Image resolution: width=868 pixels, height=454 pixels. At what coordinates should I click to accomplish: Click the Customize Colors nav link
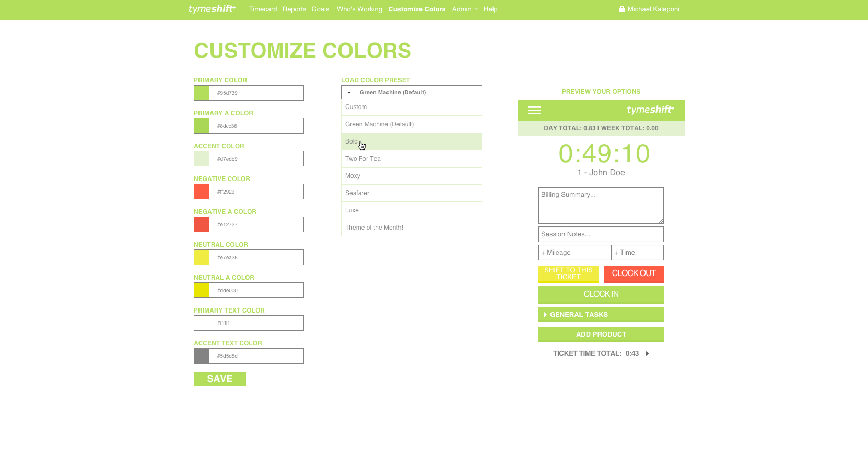click(x=417, y=9)
